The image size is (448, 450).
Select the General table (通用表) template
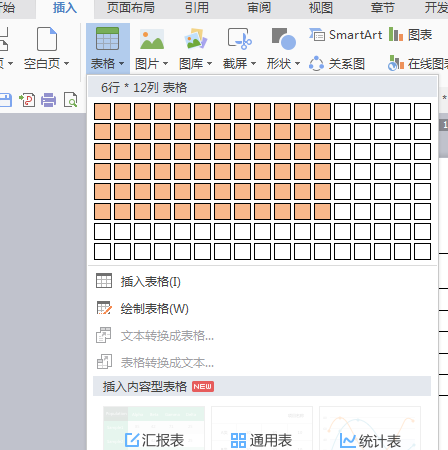point(262,428)
